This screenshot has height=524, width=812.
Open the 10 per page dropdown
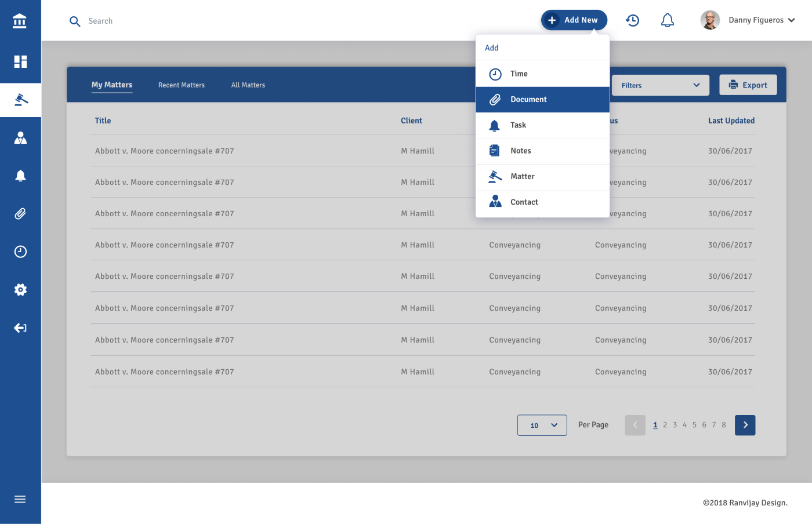tap(542, 425)
